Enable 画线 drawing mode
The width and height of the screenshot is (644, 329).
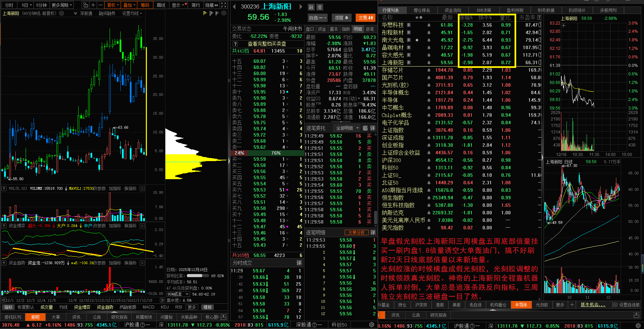[161, 5]
